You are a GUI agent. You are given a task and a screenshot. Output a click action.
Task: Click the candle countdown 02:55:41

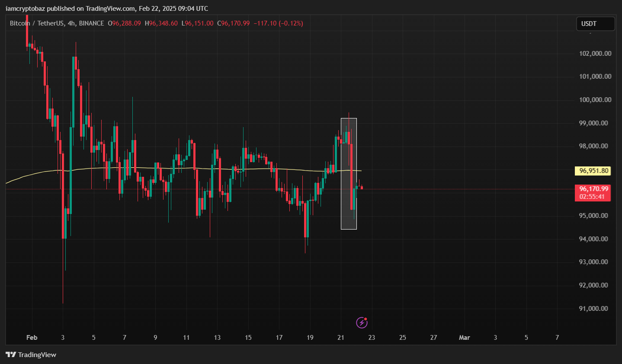coord(593,197)
